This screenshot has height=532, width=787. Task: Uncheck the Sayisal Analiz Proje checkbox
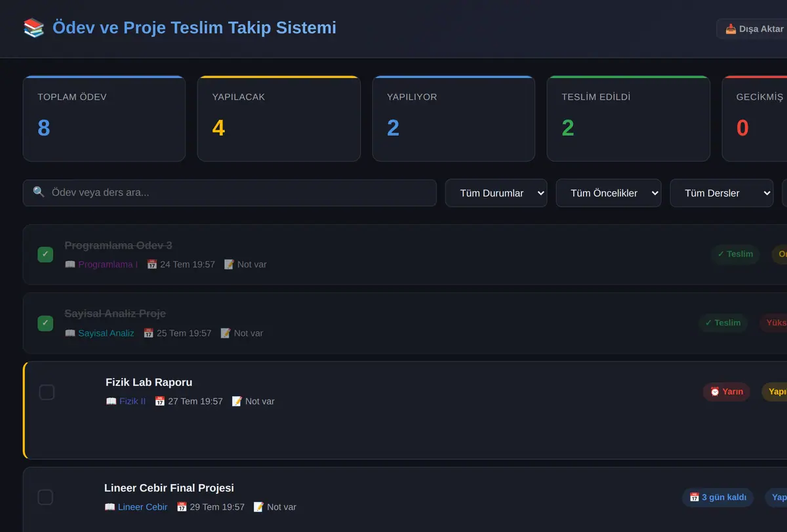[45, 323]
